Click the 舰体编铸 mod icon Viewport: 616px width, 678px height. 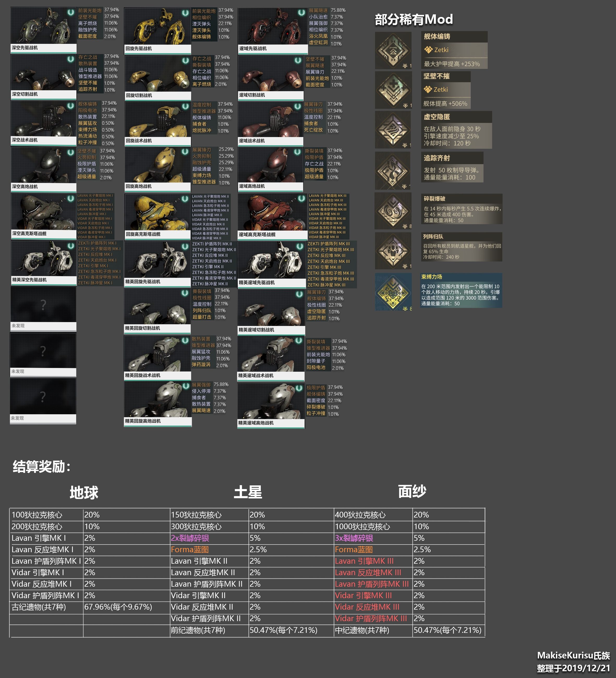coord(393,50)
